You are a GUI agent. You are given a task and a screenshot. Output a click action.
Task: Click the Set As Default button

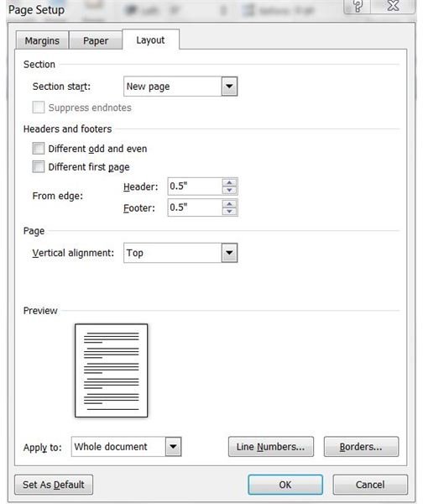click(x=54, y=485)
